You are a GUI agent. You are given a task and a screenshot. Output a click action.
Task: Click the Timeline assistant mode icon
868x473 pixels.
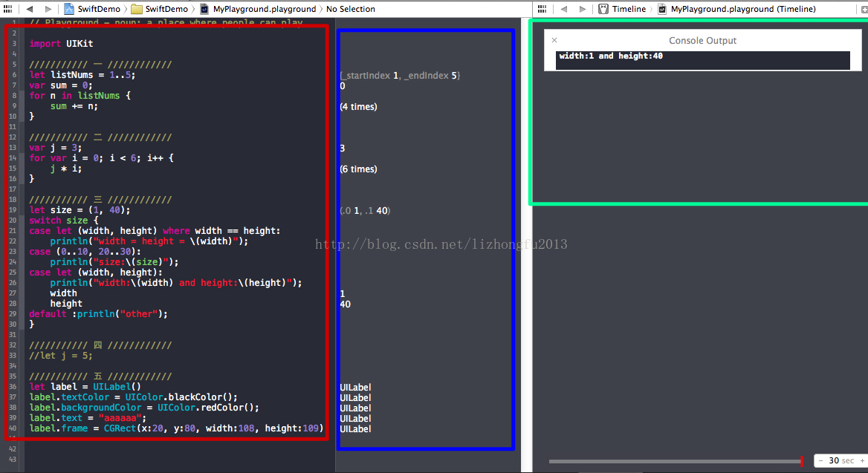pos(603,9)
